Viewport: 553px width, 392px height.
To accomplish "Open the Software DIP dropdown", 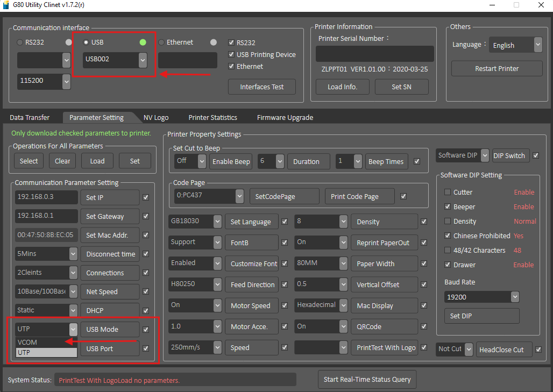I will [485, 155].
